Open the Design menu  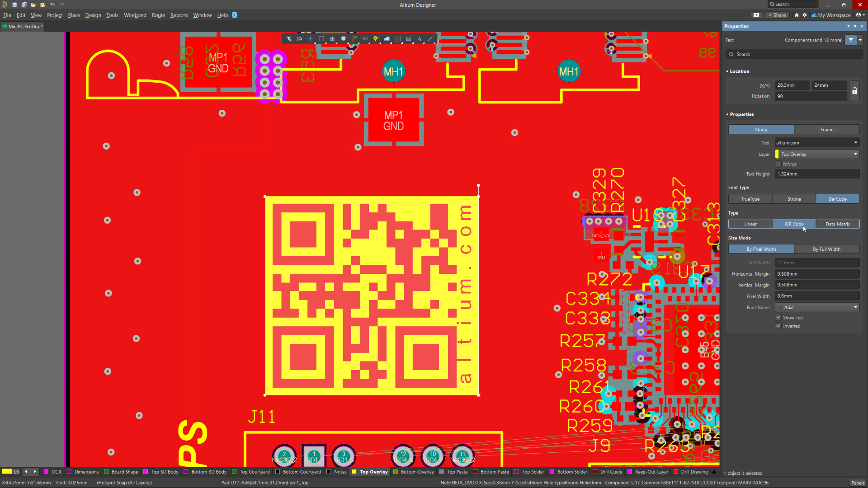pos(93,15)
